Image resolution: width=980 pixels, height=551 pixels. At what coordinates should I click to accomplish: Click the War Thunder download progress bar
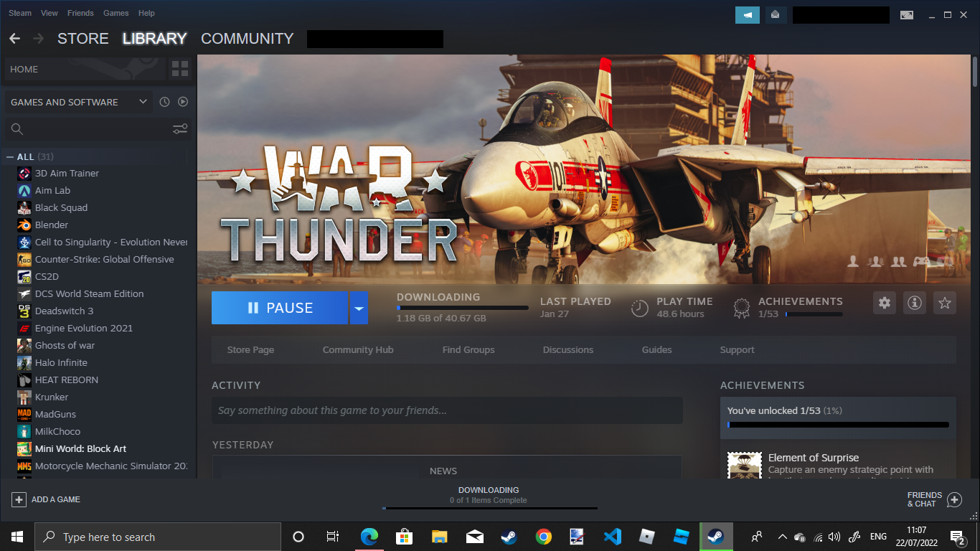[463, 308]
